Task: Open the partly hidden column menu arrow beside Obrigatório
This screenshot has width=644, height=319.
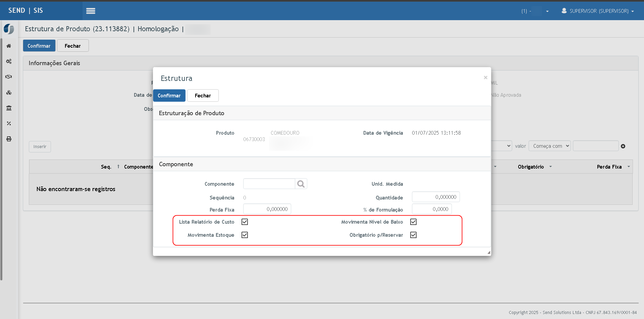Action: (495, 167)
